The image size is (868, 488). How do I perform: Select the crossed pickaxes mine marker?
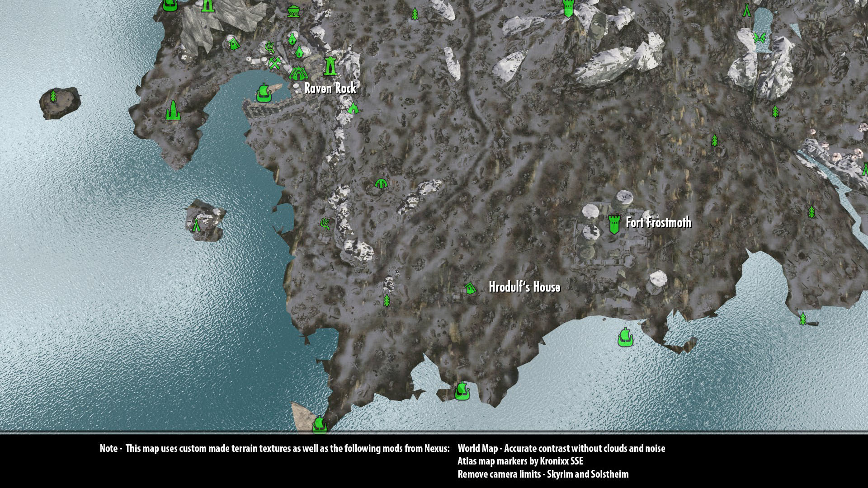pyautogui.click(x=274, y=62)
